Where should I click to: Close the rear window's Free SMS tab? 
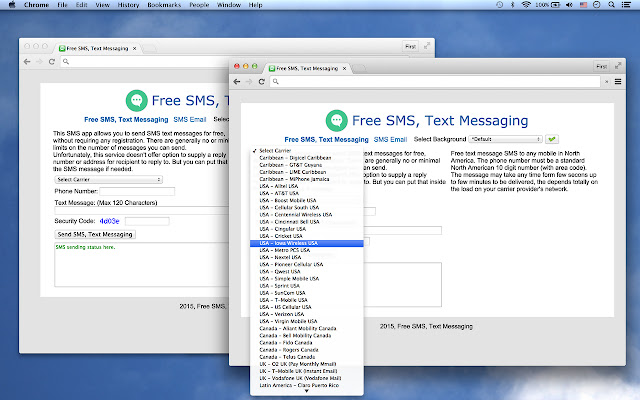tap(134, 48)
